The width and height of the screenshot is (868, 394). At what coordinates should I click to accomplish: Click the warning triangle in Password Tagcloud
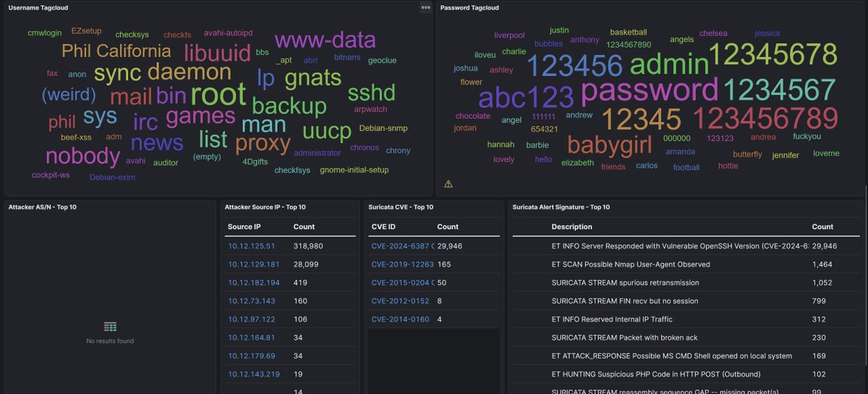[448, 184]
